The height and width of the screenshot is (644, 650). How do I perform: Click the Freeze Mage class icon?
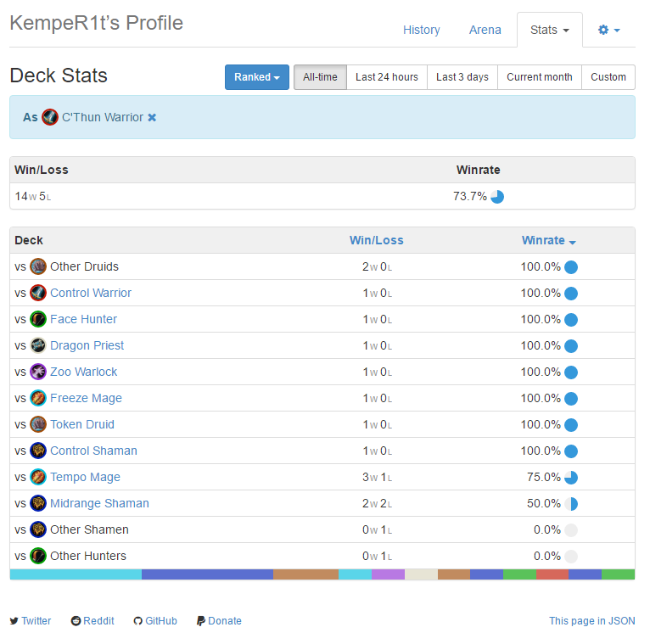click(38, 398)
